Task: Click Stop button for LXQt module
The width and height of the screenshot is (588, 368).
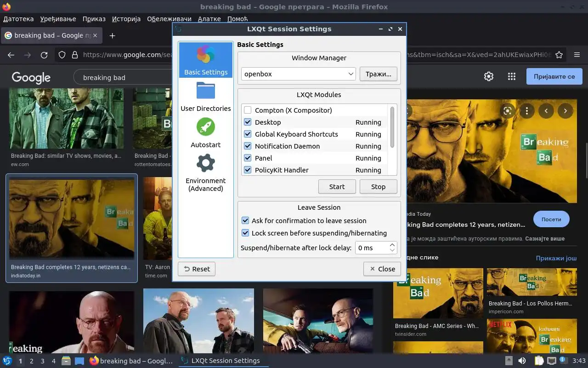Action: click(379, 186)
